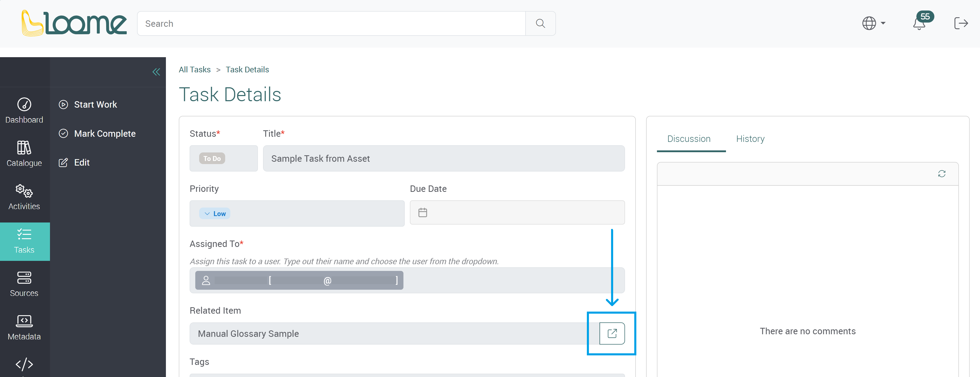
Task: Switch to the History tab
Action: pos(750,139)
